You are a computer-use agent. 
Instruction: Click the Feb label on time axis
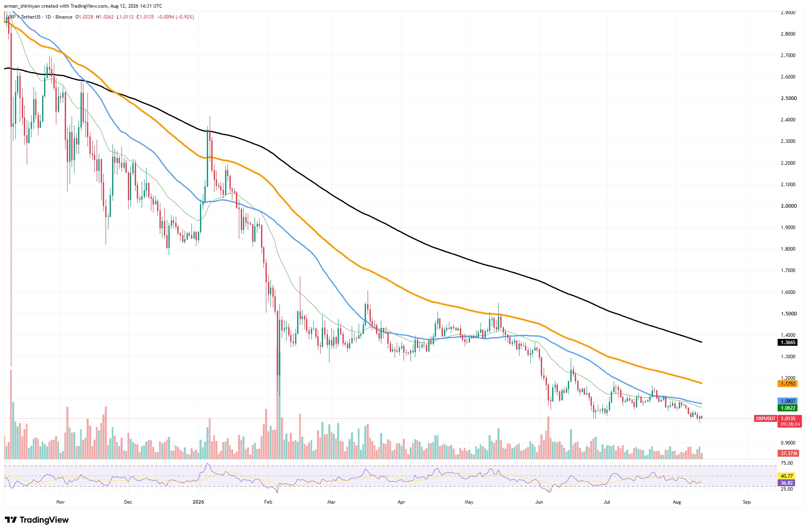[x=268, y=502]
